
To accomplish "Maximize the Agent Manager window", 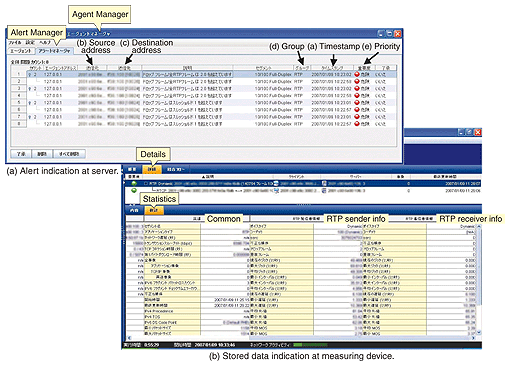I will tap(389, 33).
